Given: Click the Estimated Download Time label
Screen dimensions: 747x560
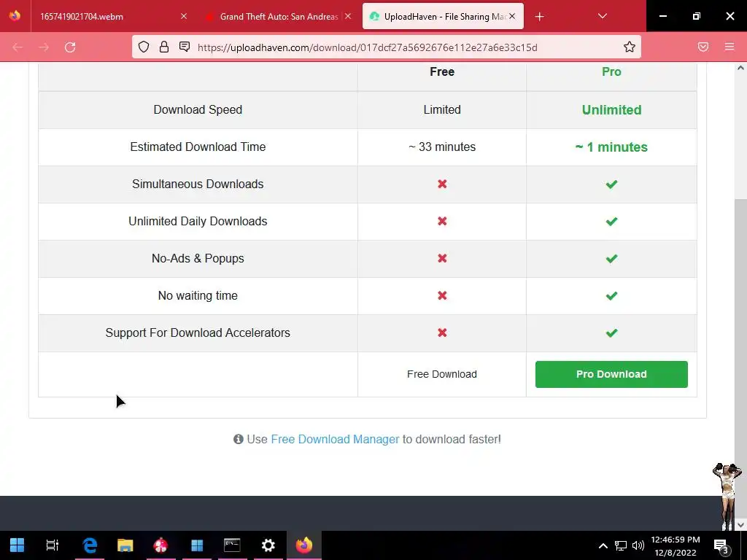Looking at the screenshot, I should click(198, 147).
